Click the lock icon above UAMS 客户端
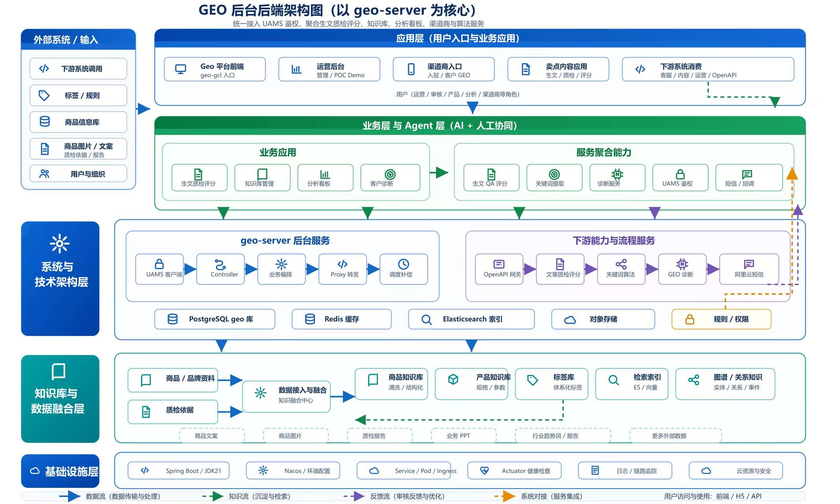 (159, 264)
